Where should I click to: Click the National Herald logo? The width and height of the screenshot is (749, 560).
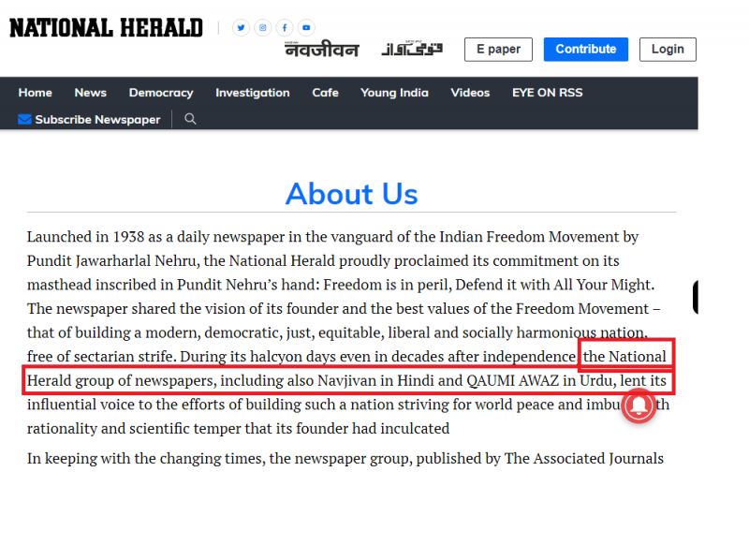click(106, 28)
